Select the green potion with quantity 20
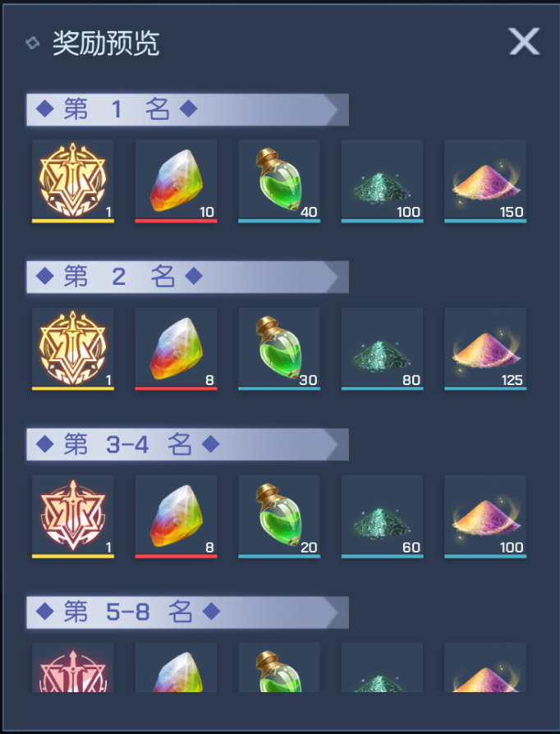The height and width of the screenshot is (734, 560). pyautogui.click(x=279, y=516)
